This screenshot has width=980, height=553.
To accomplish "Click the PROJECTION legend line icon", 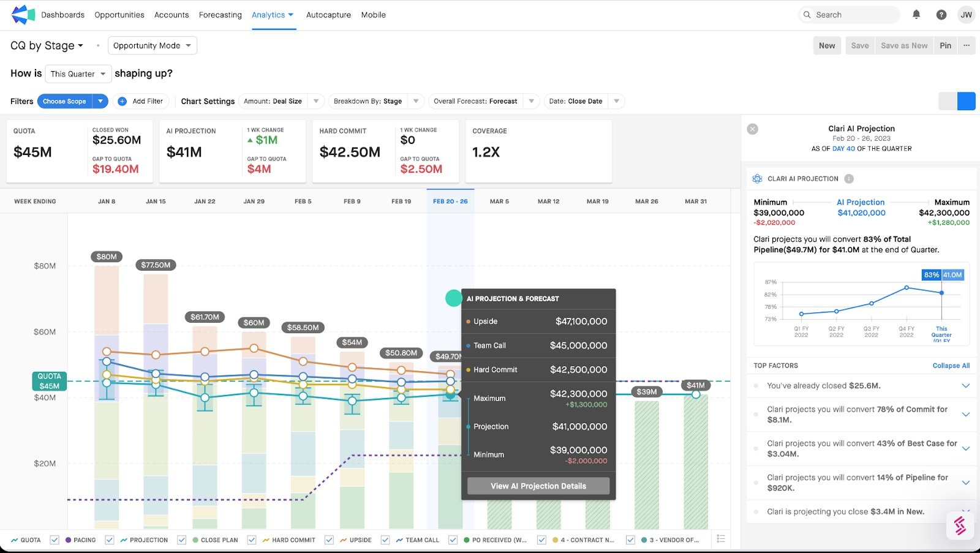I will tap(124, 540).
